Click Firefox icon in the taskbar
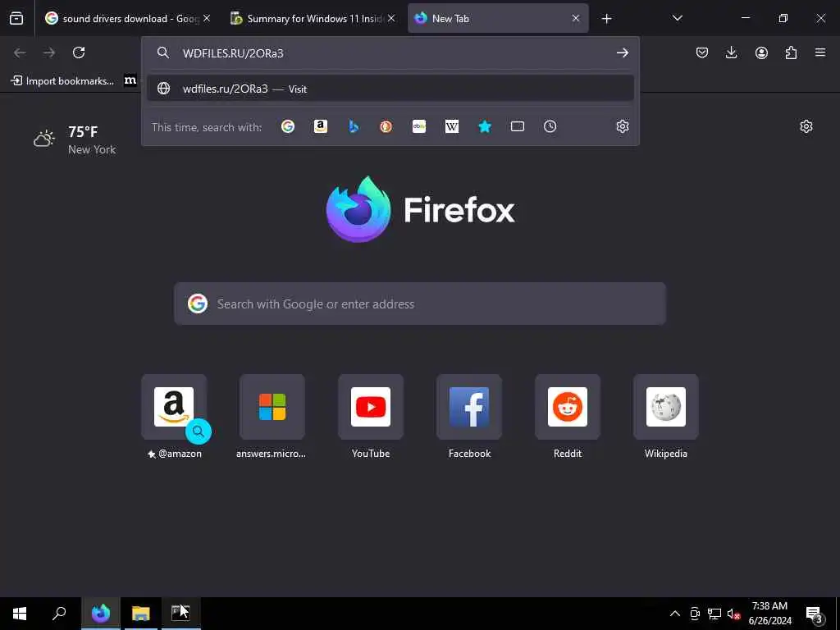 (x=101, y=614)
